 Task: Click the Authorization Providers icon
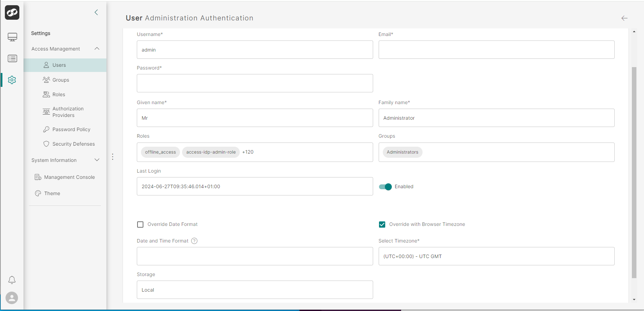click(x=46, y=112)
